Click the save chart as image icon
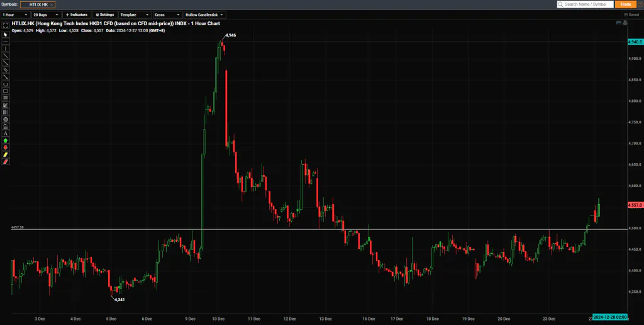 (619, 23)
